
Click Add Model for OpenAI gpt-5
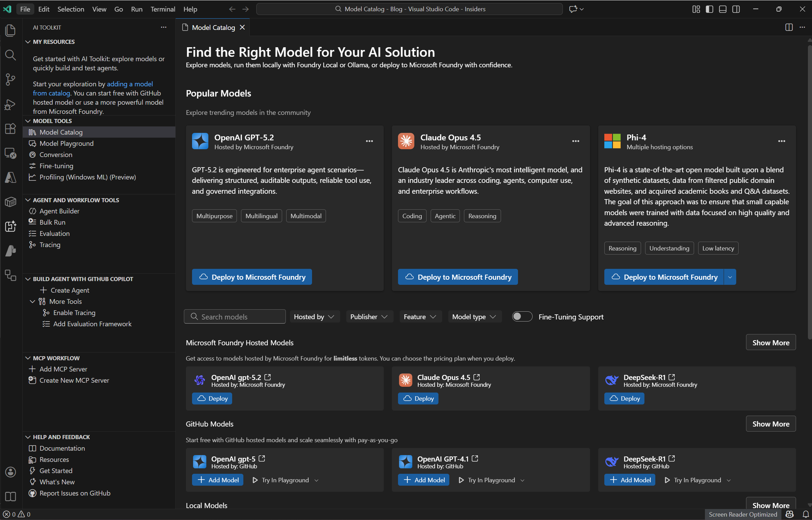tap(218, 480)
